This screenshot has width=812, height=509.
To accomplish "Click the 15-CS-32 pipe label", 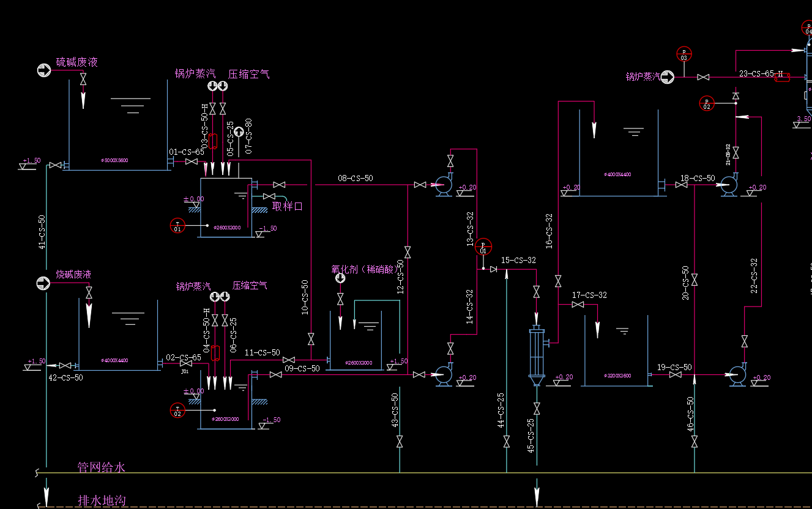I will point(518,261).
